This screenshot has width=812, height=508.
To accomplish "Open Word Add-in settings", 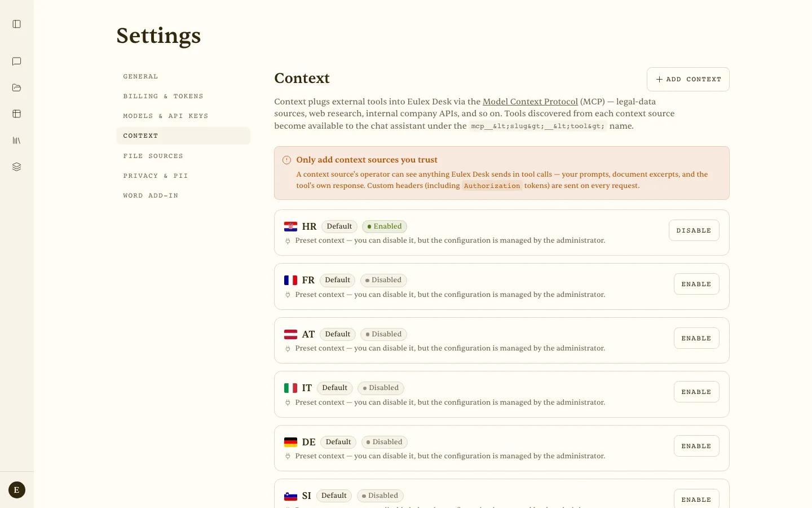I will click(x=183, y=195).
